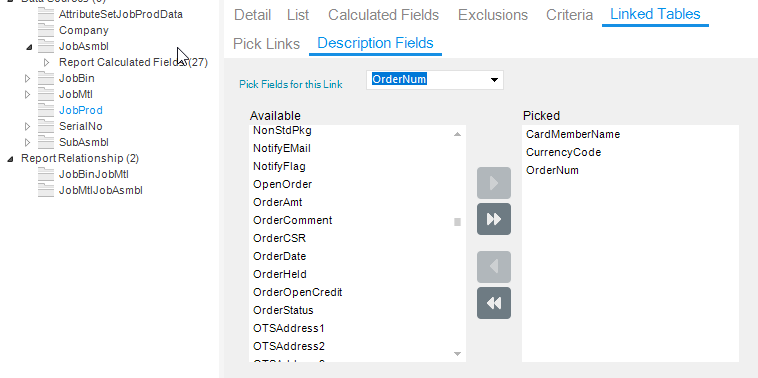Click the single right arrow move button
This screenshot has height=378, width=758.
pyautogui.click(x=494, y=183)
